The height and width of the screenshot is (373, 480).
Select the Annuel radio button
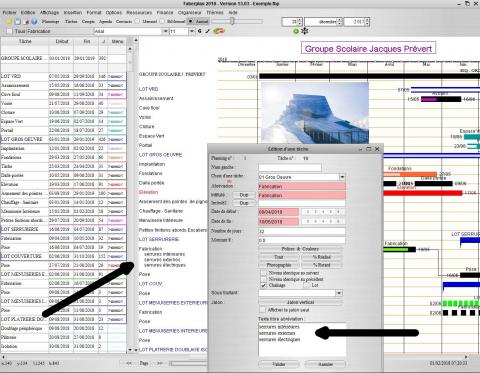[x=190, y=21]
